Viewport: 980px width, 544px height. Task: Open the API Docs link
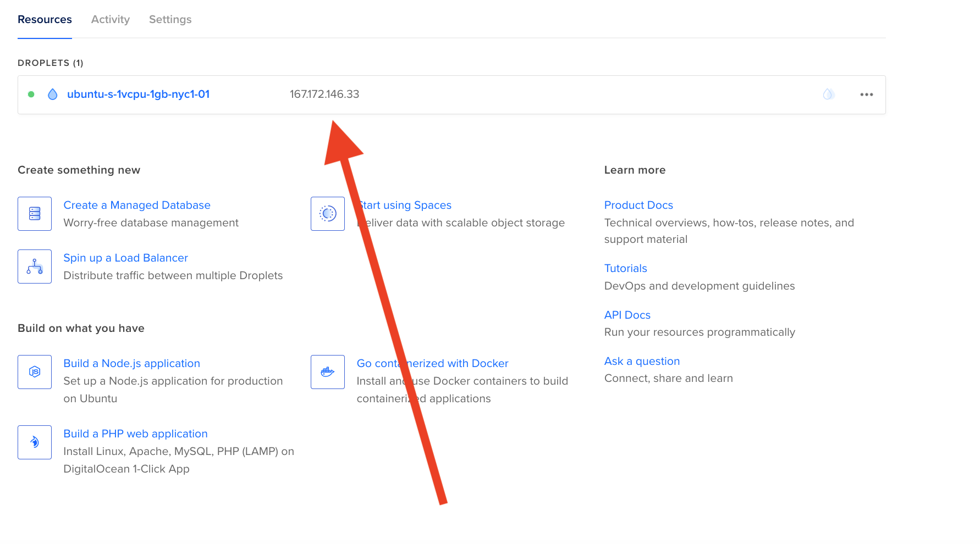click(627, 314)
